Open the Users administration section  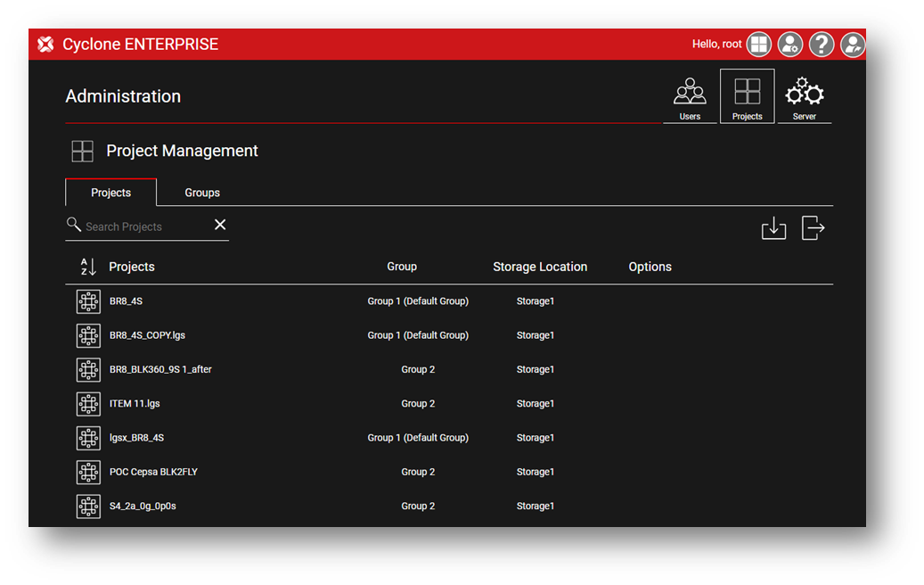690,96
